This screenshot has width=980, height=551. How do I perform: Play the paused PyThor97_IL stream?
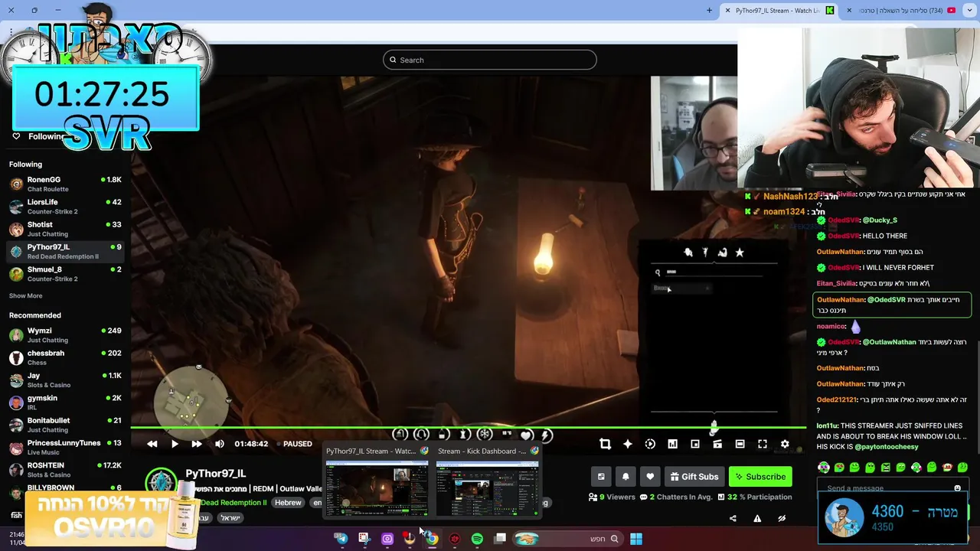pyautogui.click(x=175, y=444)
